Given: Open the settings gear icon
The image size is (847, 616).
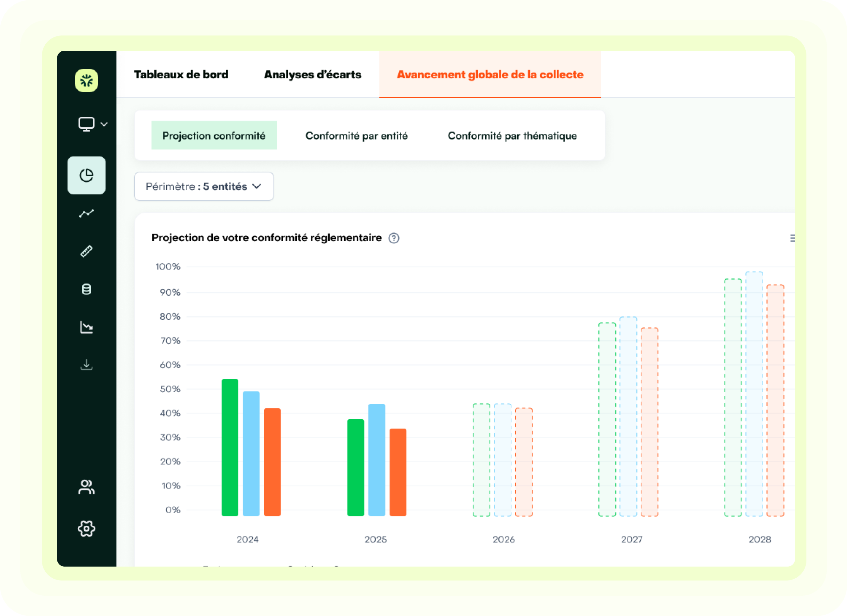Looking at the screenshot, I should coord(86,528).
